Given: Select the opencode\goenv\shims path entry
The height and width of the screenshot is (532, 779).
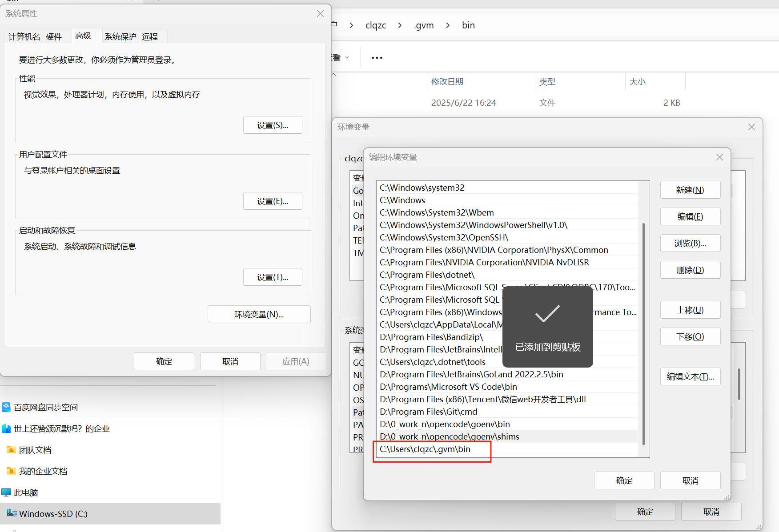Looking at the screenshot, I should [507, 436].
